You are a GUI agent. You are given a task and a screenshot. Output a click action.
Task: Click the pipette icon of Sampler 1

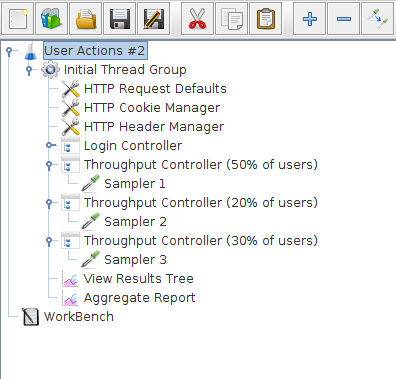90,184
